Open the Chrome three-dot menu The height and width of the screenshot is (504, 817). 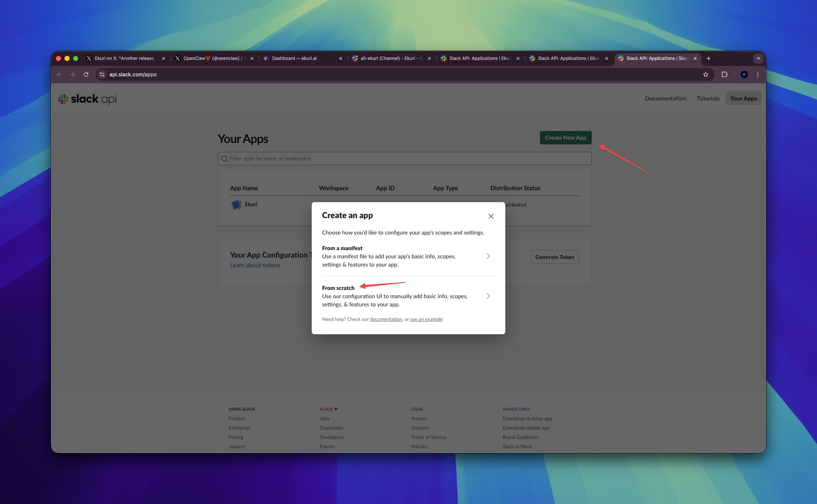pos(757,74)
